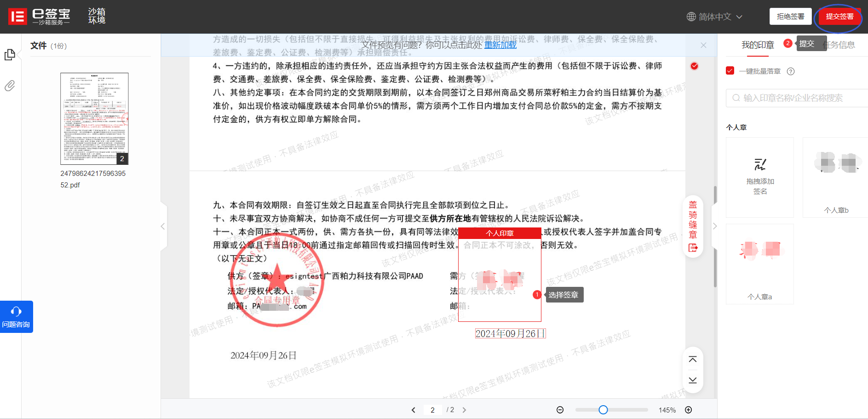868x419 pixels.
Task: Jump to the top of document icon
Action: (693, 359)
